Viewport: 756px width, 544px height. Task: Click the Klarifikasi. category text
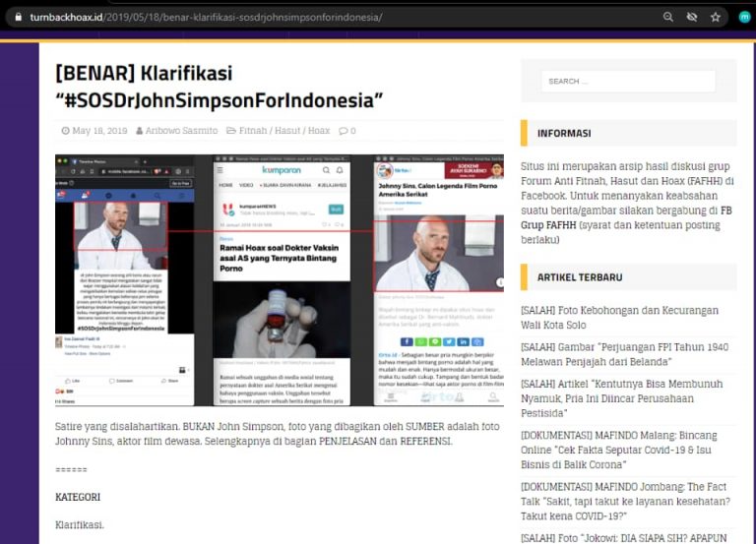80,524
